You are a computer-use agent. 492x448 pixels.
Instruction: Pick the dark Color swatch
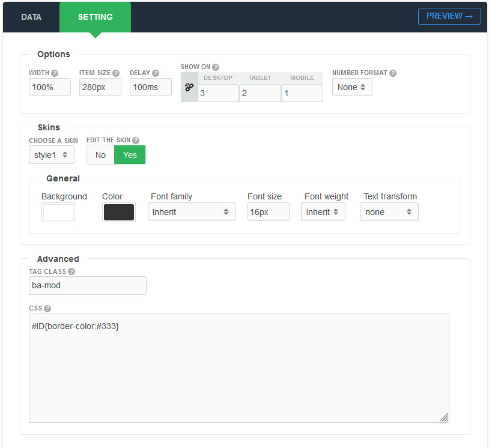coord(119,213)
